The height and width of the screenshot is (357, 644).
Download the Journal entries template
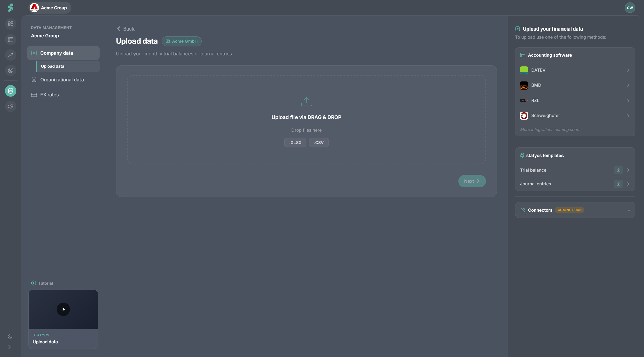click(x=618, y=184)
